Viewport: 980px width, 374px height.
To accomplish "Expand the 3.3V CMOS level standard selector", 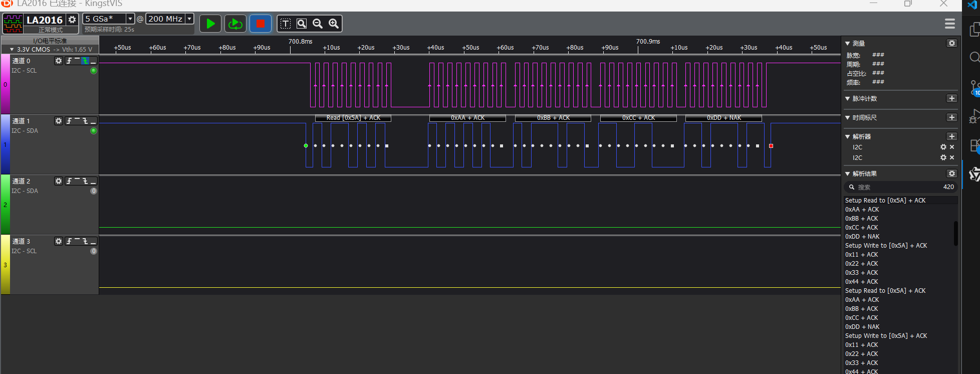I will click(x=12, y=50).
